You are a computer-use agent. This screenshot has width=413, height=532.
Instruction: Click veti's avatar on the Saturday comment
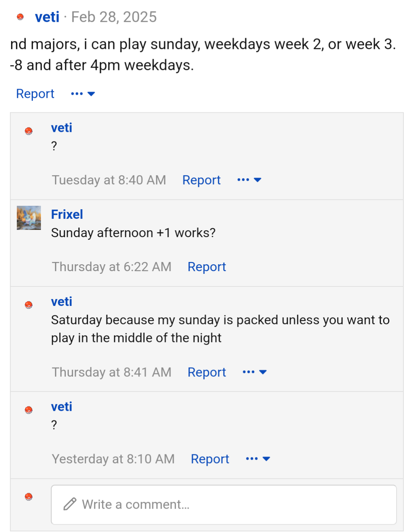tap(29, 305)
